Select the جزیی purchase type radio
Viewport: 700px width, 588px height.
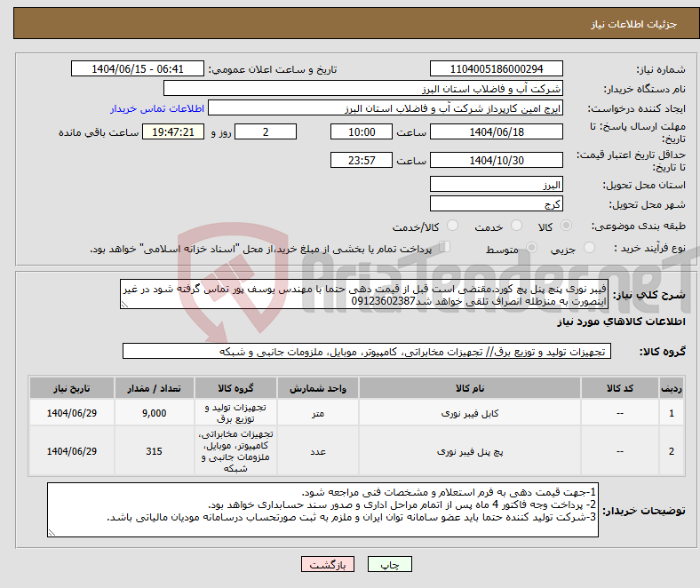(589, 248)
